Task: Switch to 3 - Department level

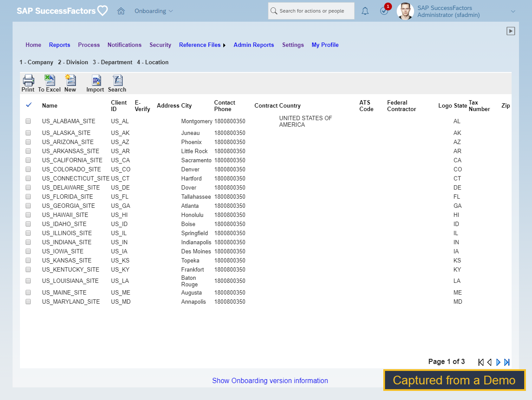Action: [x=112, y=62]
